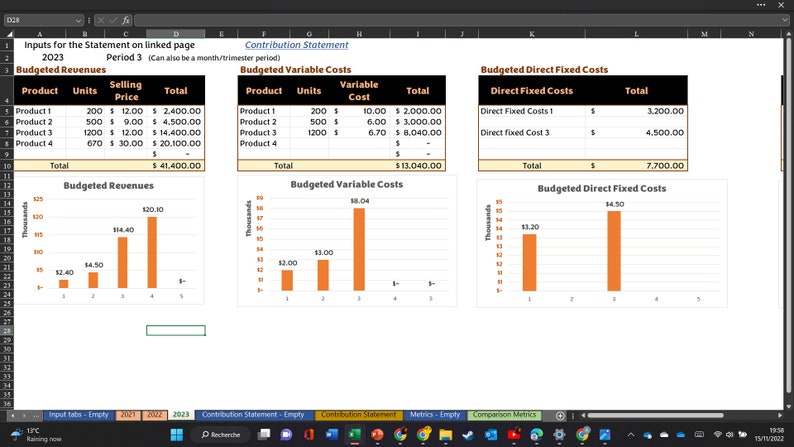Click the Enter checkmark in the formula bar

pyautogui.click(x=113, y=20)
